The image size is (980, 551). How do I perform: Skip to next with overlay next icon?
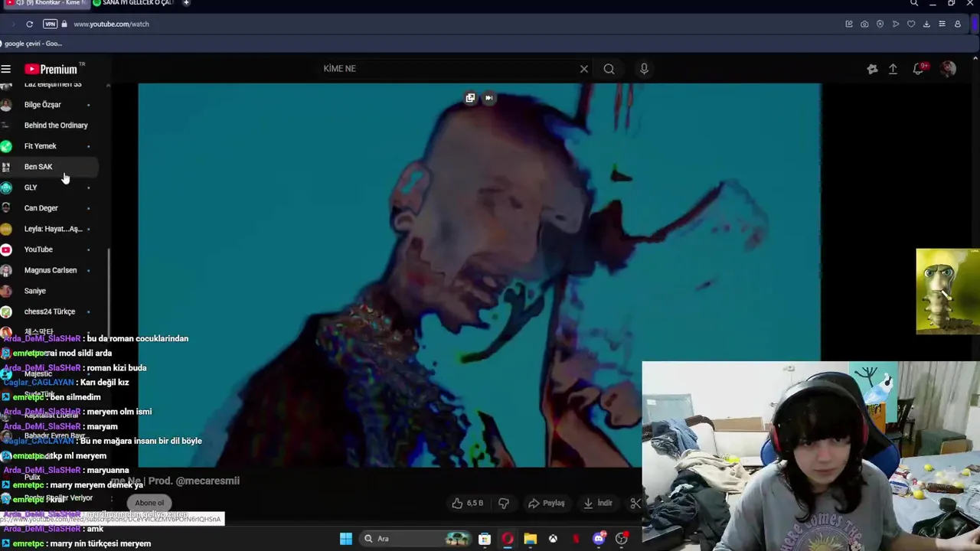[488, 98]
